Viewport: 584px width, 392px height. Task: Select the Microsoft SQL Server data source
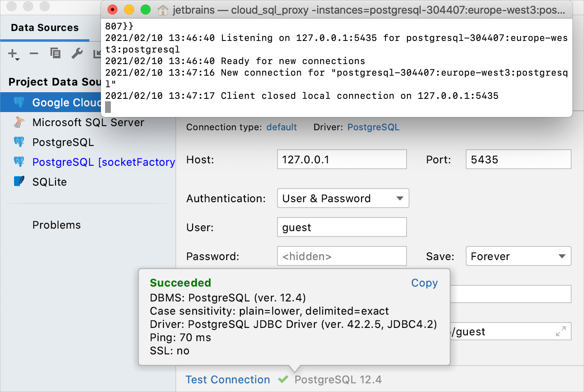point(87,122)
